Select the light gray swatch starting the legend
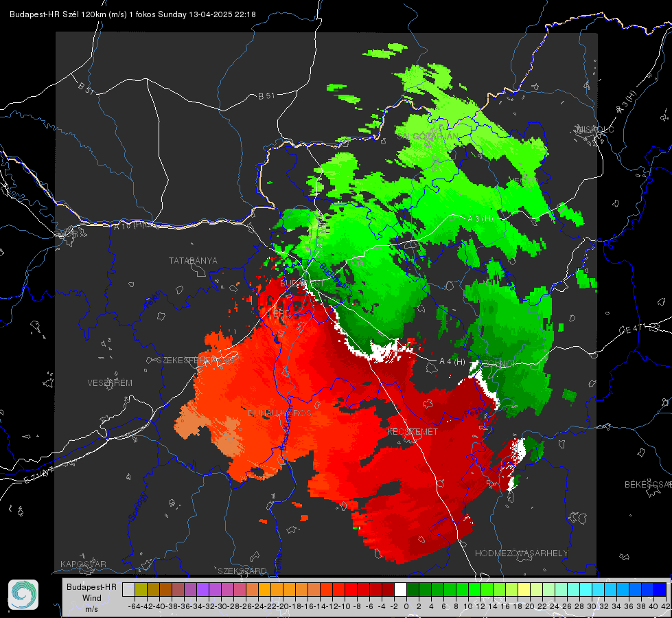 128,589
